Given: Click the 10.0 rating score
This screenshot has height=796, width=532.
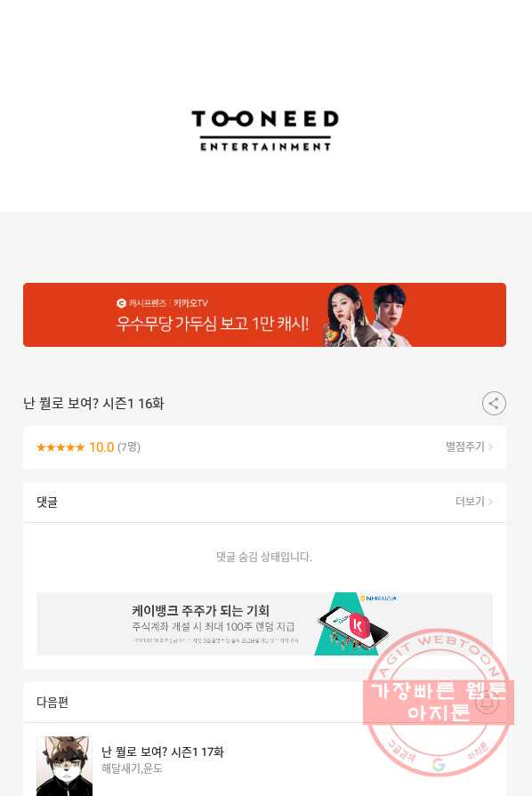Looking at the screenshot, I should point(101,447).
